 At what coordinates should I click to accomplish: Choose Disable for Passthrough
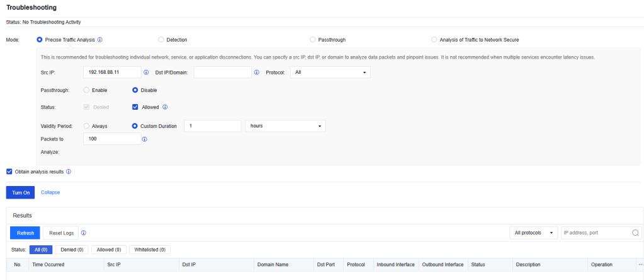(x=135, y=90)
